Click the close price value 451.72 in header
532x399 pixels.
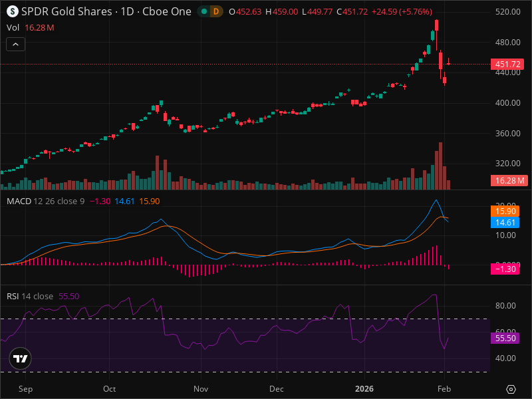click(x=355, y=11)
